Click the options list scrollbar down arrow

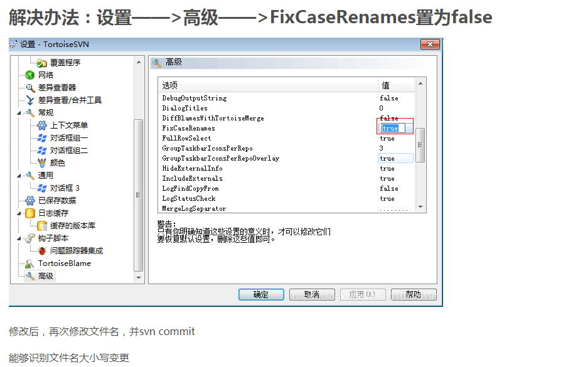pos(420,207)
